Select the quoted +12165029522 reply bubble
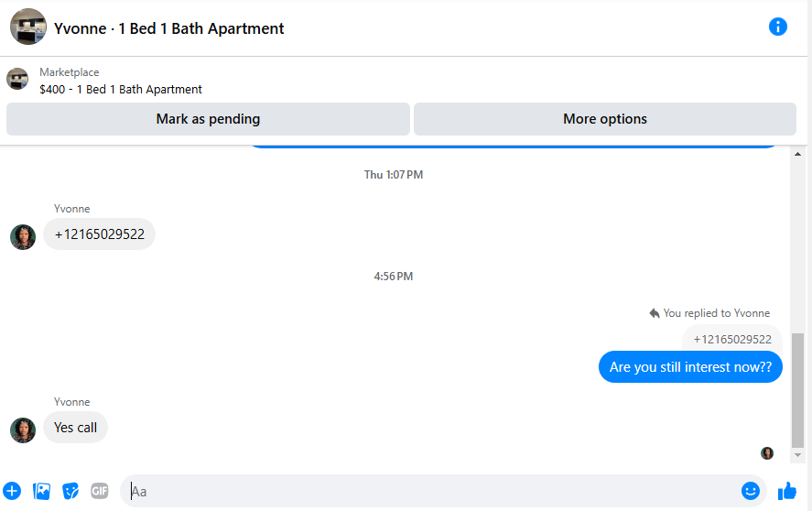This screenshot has height=511, width=812. 732,339
